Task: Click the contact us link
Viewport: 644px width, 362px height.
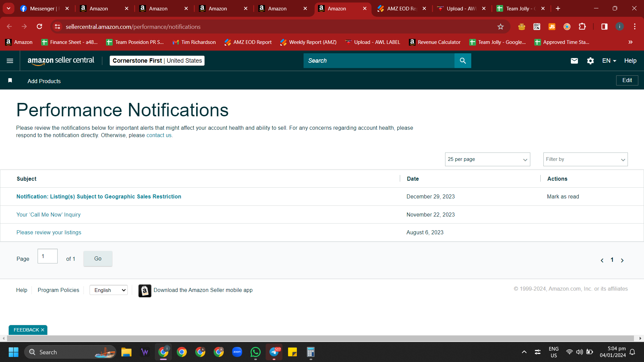Action: pos(159,135)
